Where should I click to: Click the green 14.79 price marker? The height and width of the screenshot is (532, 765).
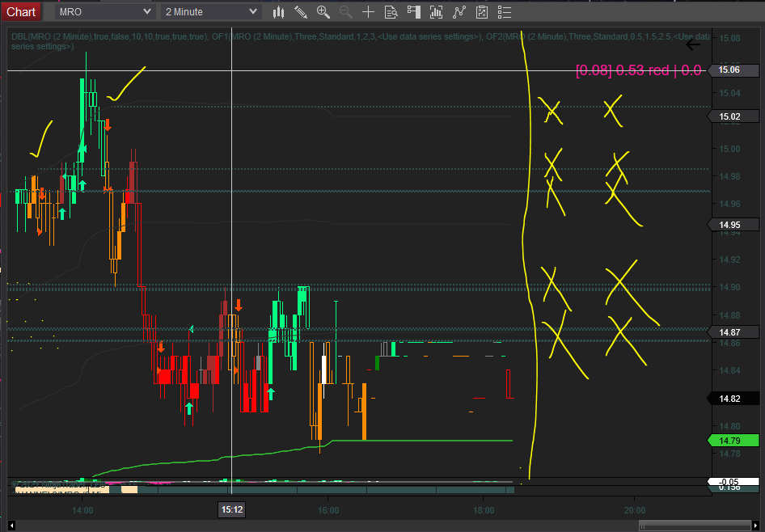(x=733, y=441)
